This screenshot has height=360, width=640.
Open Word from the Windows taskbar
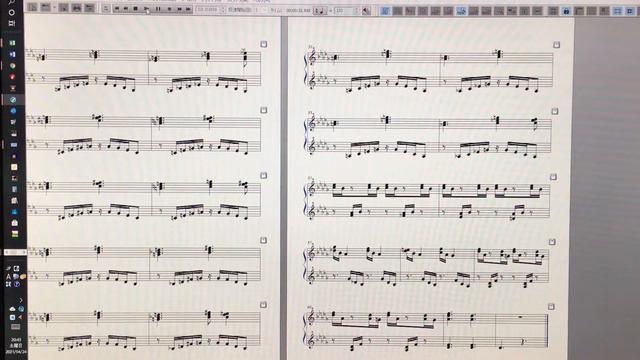13,54
